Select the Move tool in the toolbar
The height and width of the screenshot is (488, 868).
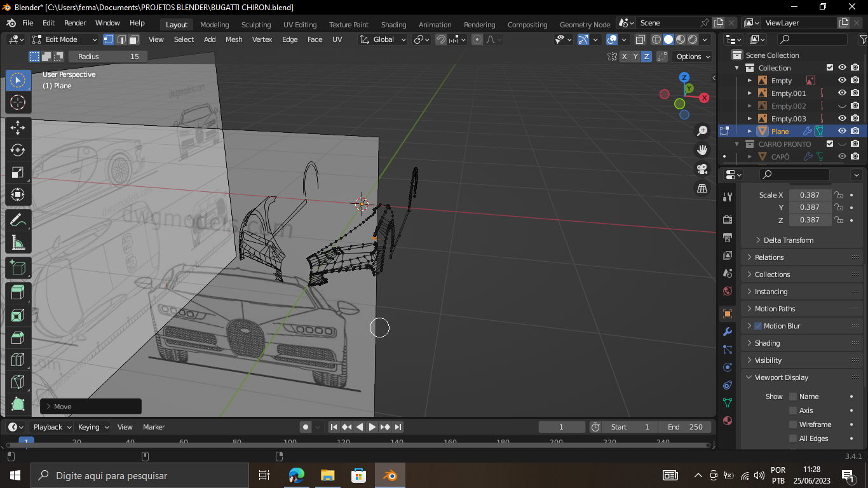(18, 128)
